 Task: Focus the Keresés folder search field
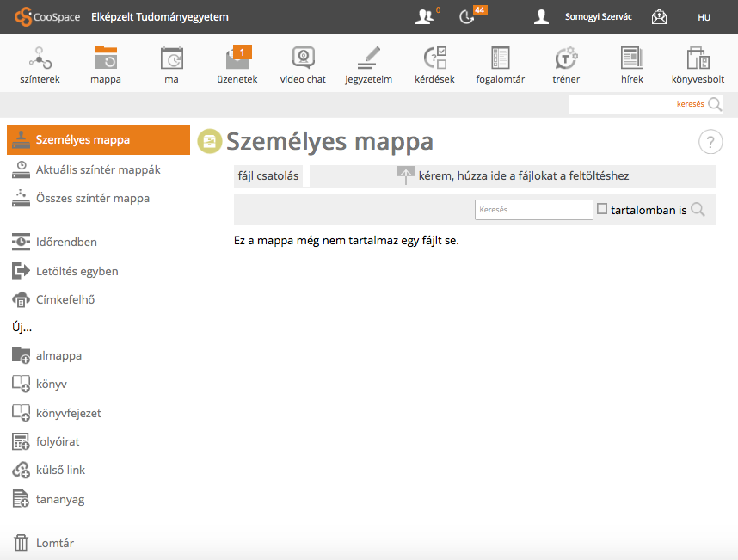tap(534, 210)
